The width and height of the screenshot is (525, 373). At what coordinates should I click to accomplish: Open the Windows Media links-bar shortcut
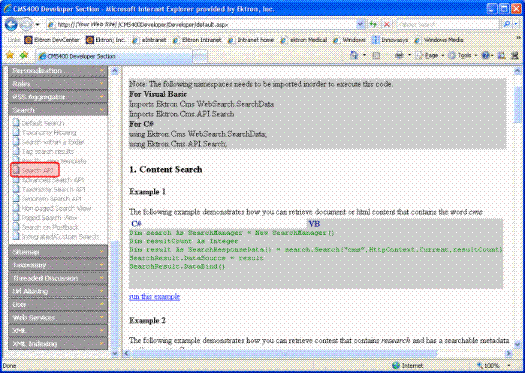(439, 40)
